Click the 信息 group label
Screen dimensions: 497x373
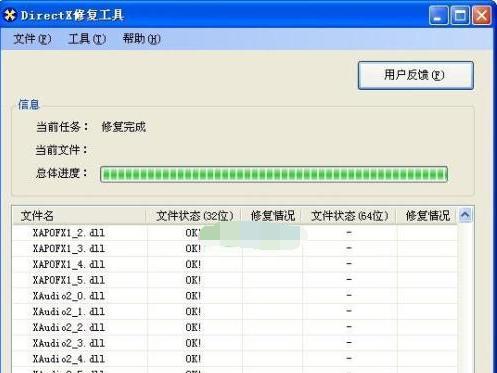click(x=29, y=104)
